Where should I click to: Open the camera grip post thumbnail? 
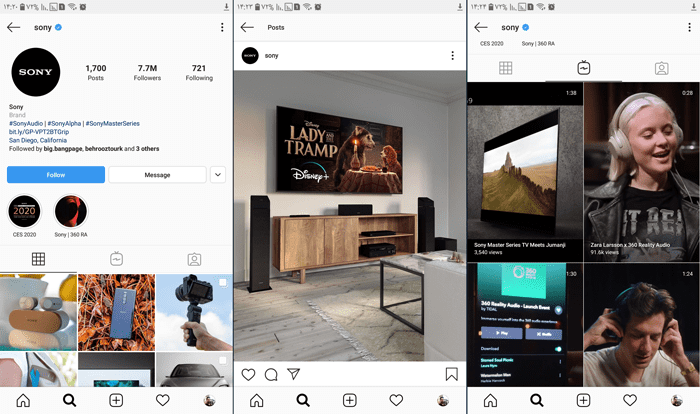pos(194,312)
